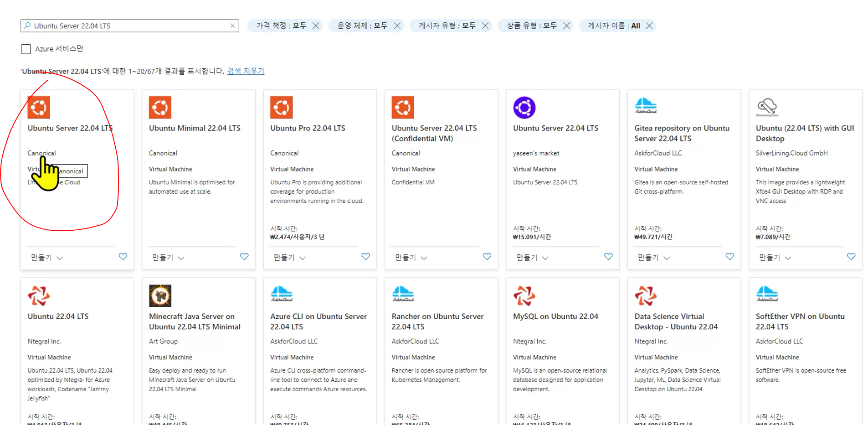Screen dimensions: 868x425
Task: Expand 만들기 on Ubuntu Pro 22.04 LTS
Action: (290, 258)
